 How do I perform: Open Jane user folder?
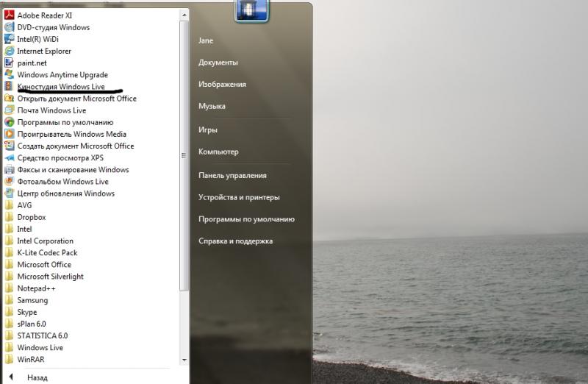(x=206, y=40)
